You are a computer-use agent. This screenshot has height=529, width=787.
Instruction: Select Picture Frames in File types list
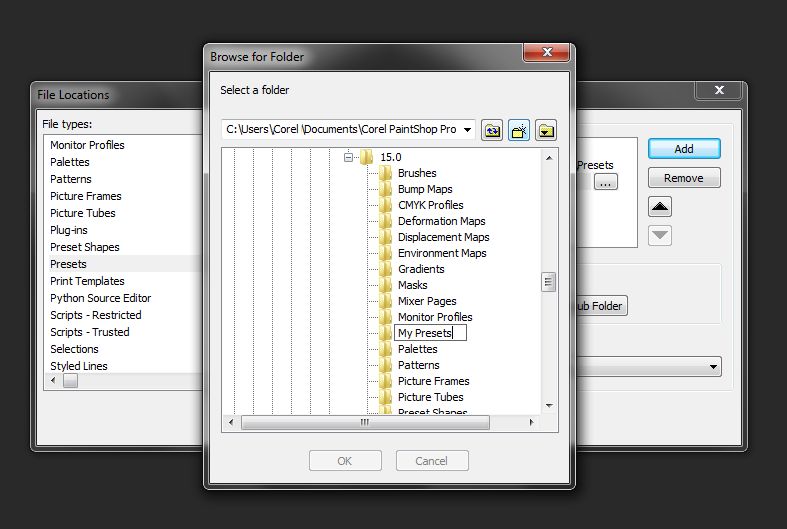(85, 196)
